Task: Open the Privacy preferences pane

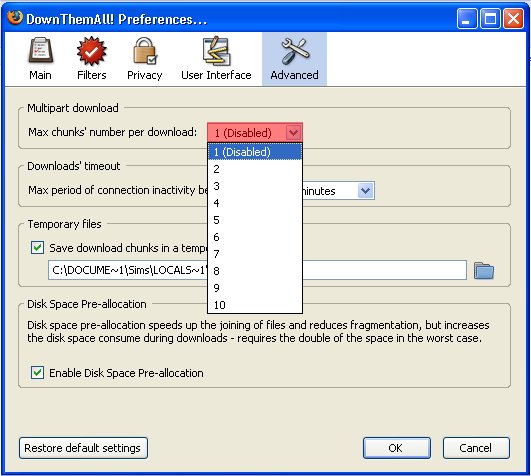Action: [x=145, y=59]
